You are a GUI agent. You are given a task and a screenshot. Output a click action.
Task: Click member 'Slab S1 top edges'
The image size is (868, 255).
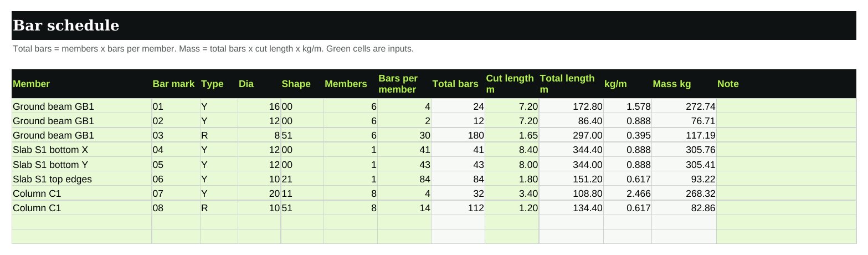pyautogui.click(x=82, y=178)
